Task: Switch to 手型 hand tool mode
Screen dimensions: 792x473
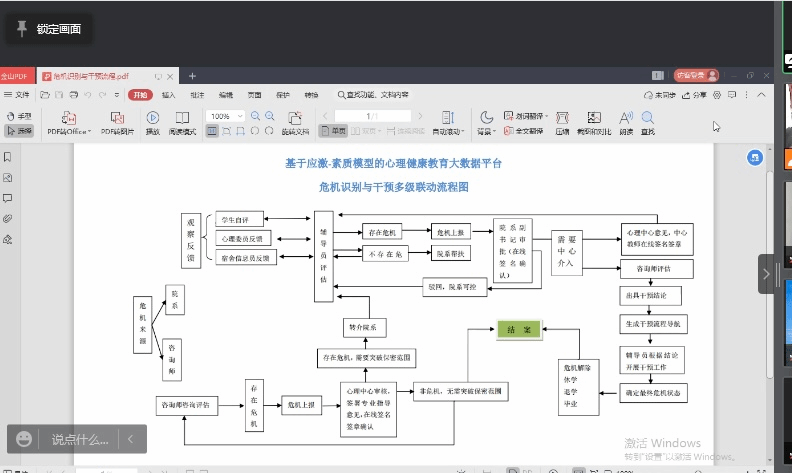Action: (x=20, y=116)
